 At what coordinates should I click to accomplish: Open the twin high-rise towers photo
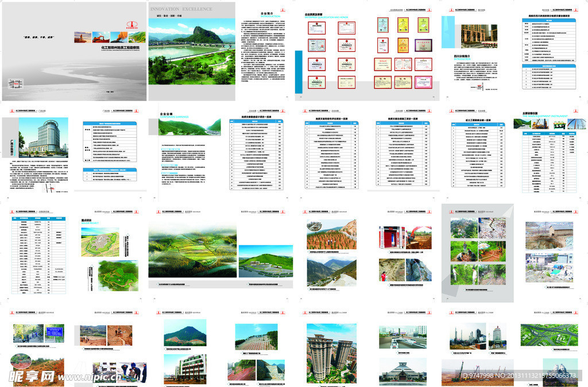331,353
